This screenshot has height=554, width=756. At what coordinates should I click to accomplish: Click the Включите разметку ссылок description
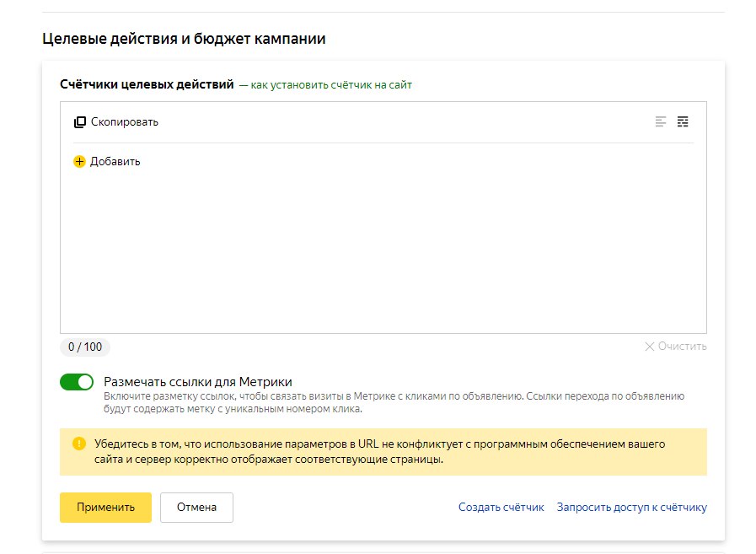pos(394,402)
